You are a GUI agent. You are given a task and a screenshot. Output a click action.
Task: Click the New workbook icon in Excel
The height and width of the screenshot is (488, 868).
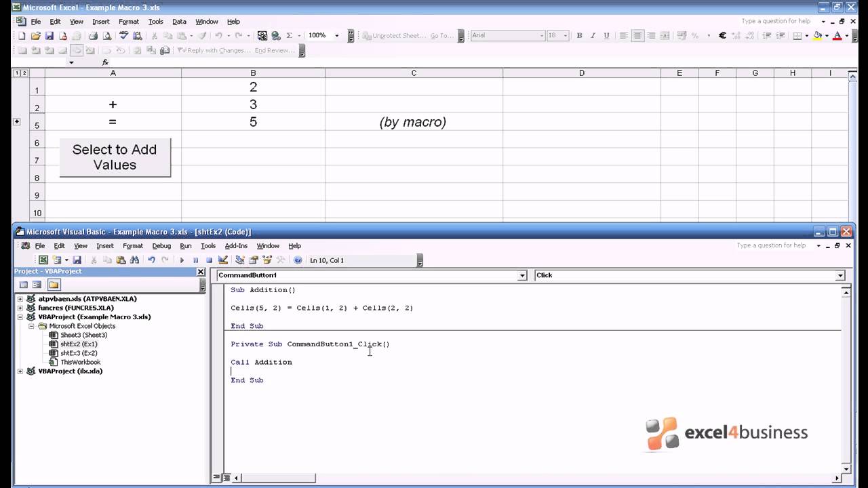pos(22,36)
